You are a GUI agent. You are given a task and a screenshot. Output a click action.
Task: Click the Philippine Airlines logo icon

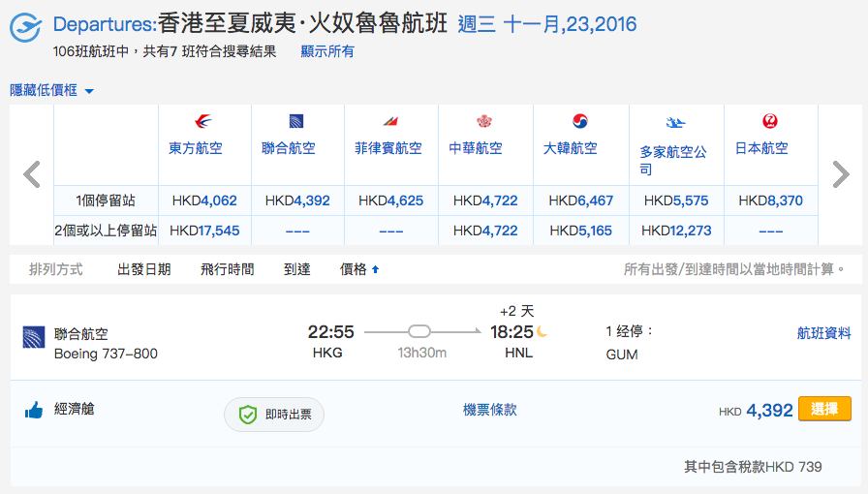[390, 121]
